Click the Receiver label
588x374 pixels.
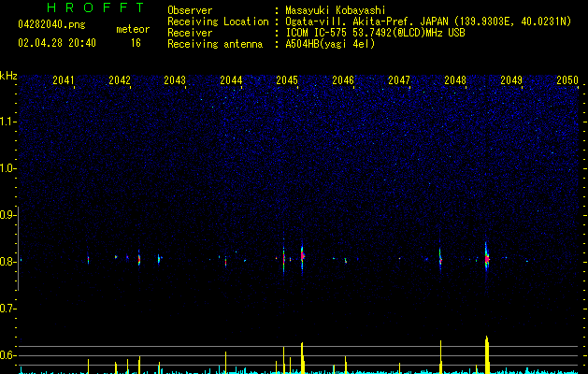click(190, 33)
